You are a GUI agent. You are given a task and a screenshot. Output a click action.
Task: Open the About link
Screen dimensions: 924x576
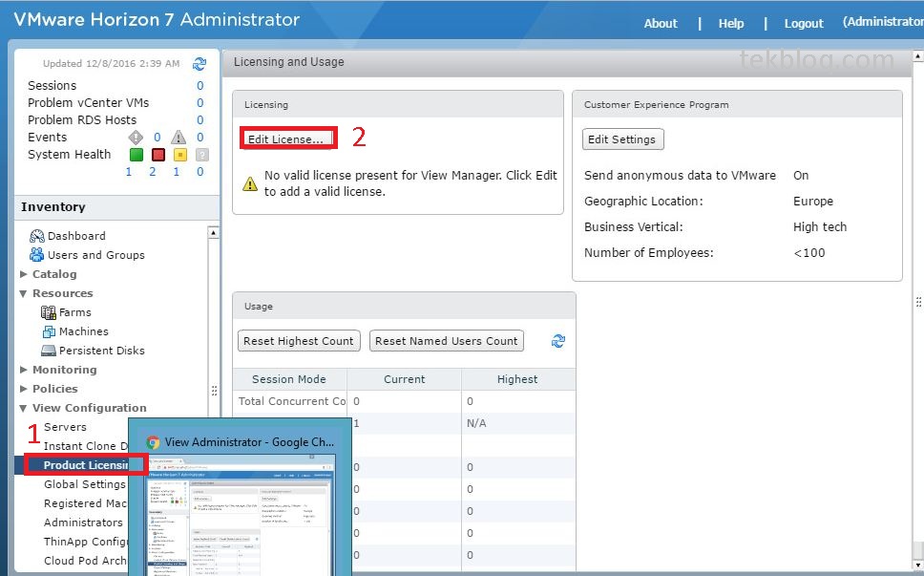[x=661, y=23]
